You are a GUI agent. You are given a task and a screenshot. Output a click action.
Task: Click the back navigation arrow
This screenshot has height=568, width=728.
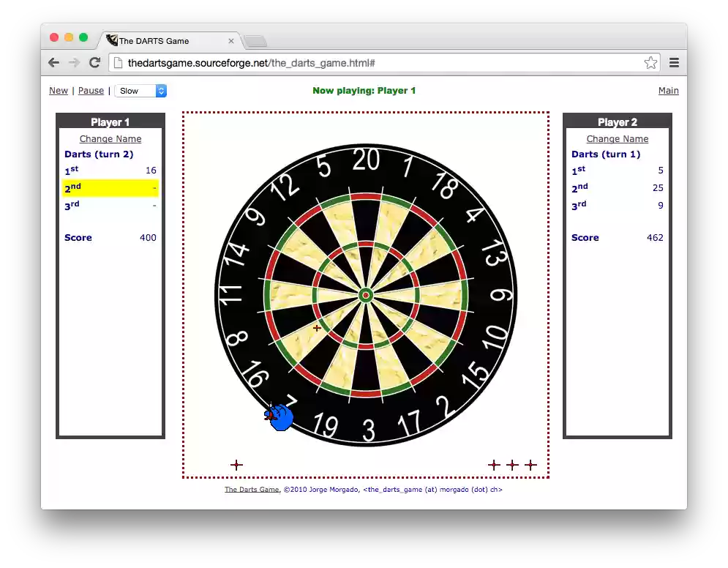pyautogui.click(x=53, y=62)
